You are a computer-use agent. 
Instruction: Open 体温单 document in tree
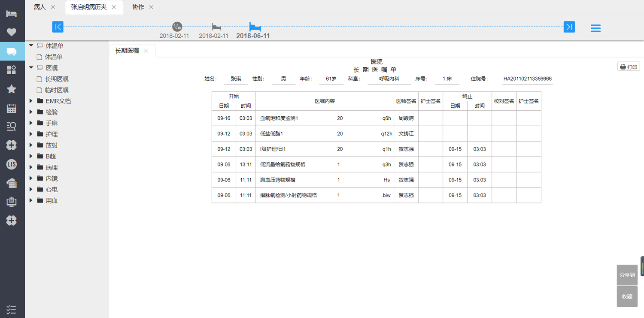54,57
